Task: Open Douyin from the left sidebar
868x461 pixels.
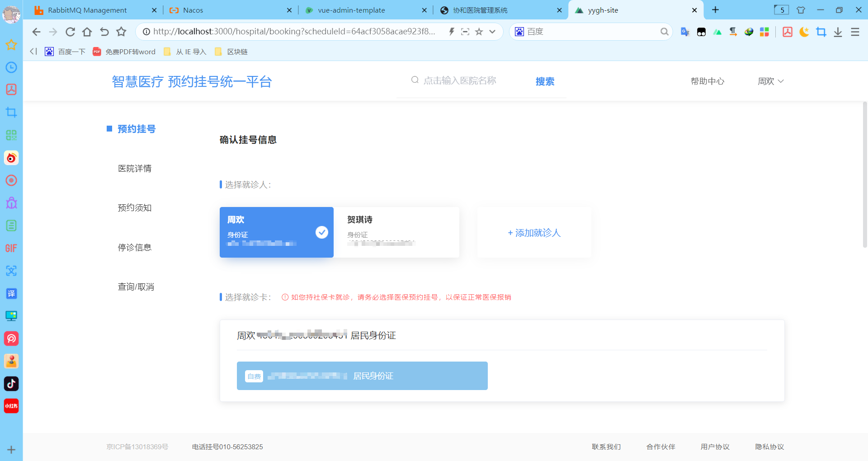Action: click(x=11, y=384)
